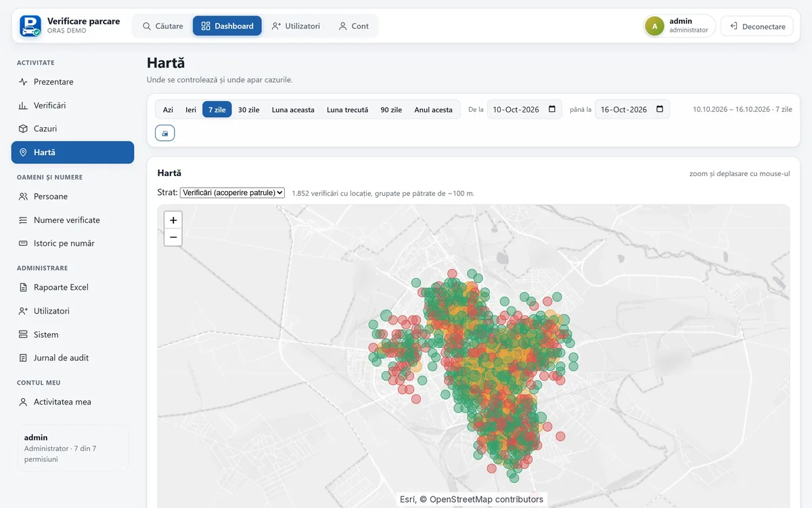Image resolution: width=812 pixels, height=508 pixels.
Task: Open Verificări in the sidebar
Action: click(x=72, y=106)
